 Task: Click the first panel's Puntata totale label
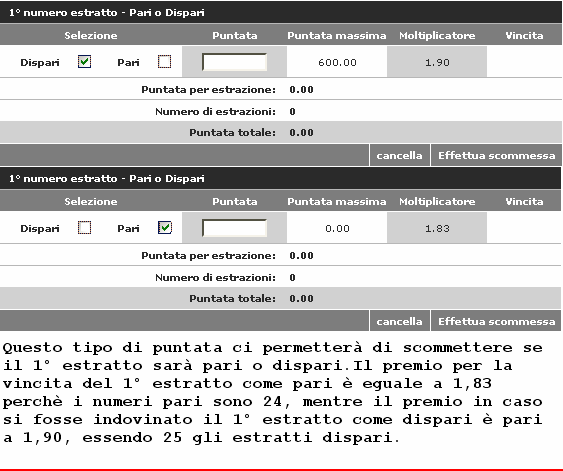(x=232, y=132)
